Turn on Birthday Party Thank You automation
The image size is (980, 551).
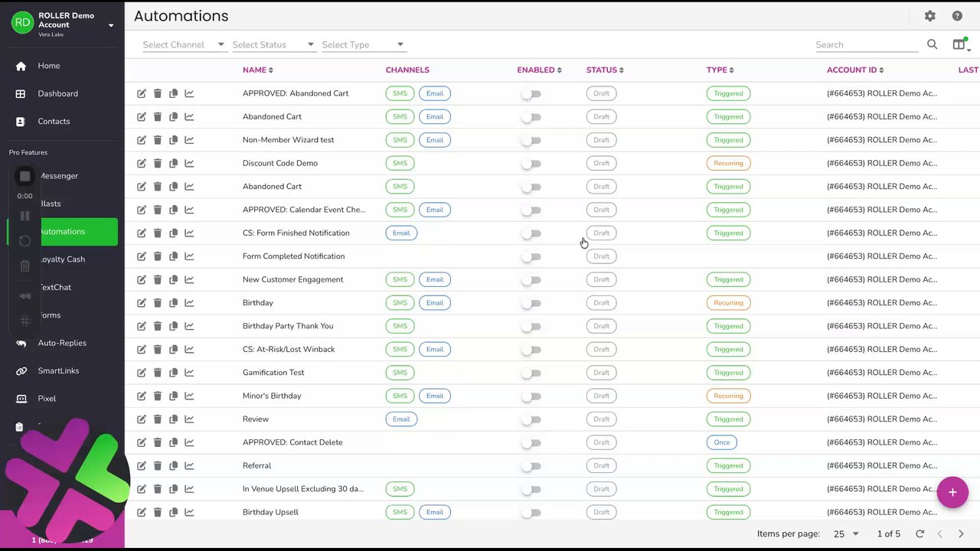pyautogui.click(x=531, y=326)
